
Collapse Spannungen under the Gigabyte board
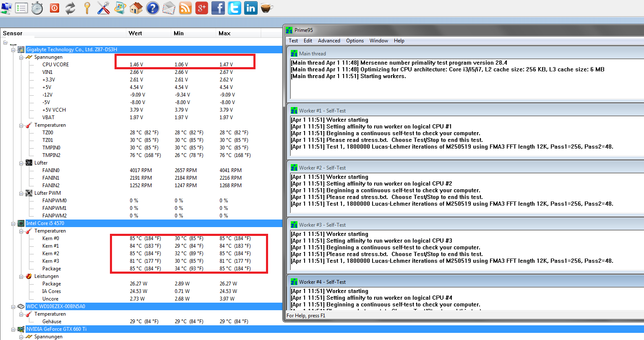tap(21, 57)
